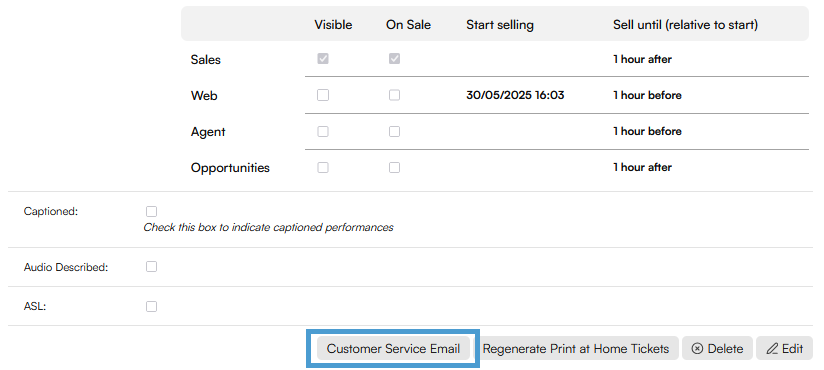Click the 'Captioned:' field label

point(51,211)
